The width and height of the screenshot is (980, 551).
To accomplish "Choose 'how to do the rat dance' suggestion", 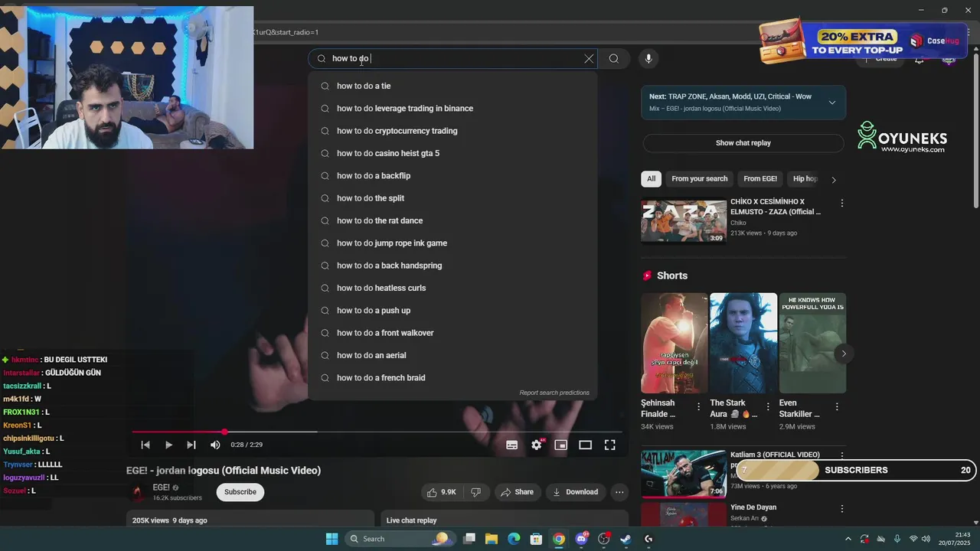I will tap(452, 220).
